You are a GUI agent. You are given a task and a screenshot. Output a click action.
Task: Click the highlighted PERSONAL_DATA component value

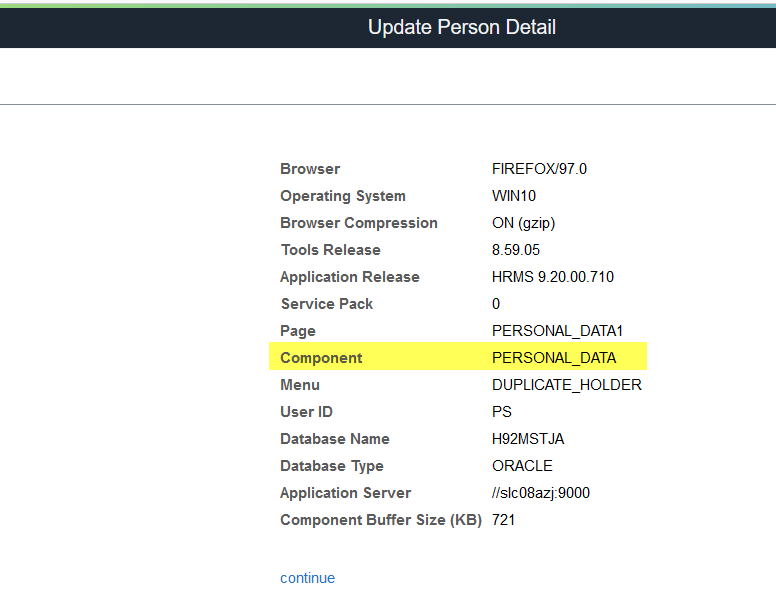[554, 358]
